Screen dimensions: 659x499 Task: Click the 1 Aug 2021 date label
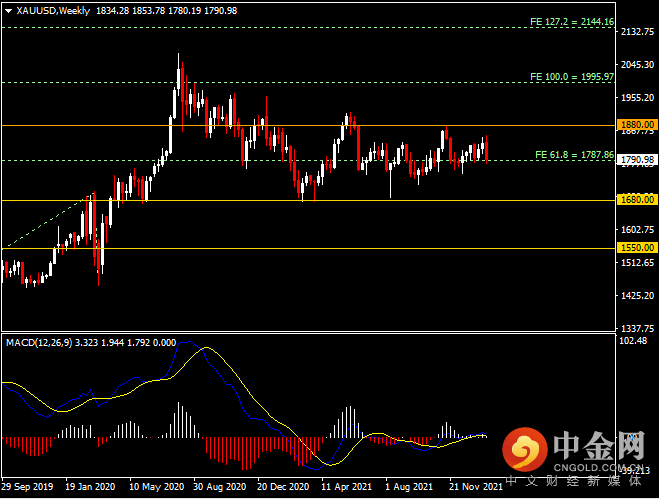[409, 487]
